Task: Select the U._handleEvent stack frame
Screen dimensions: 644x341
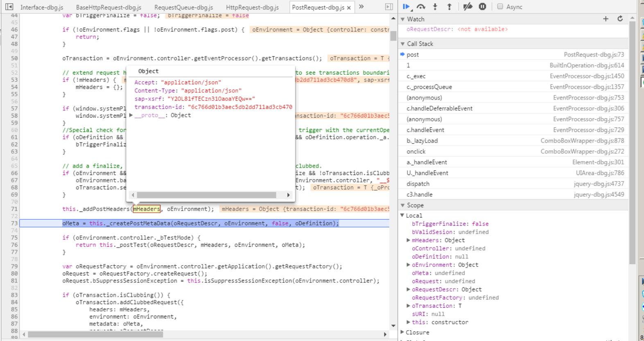Action: point(513,173)
